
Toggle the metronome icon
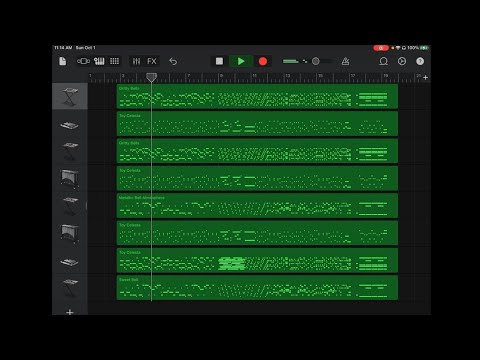(x=346, y=61)
